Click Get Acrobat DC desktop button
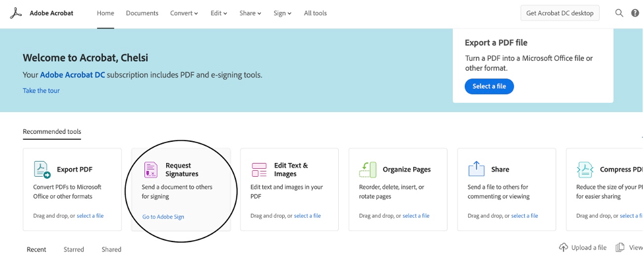 (560, 13)
